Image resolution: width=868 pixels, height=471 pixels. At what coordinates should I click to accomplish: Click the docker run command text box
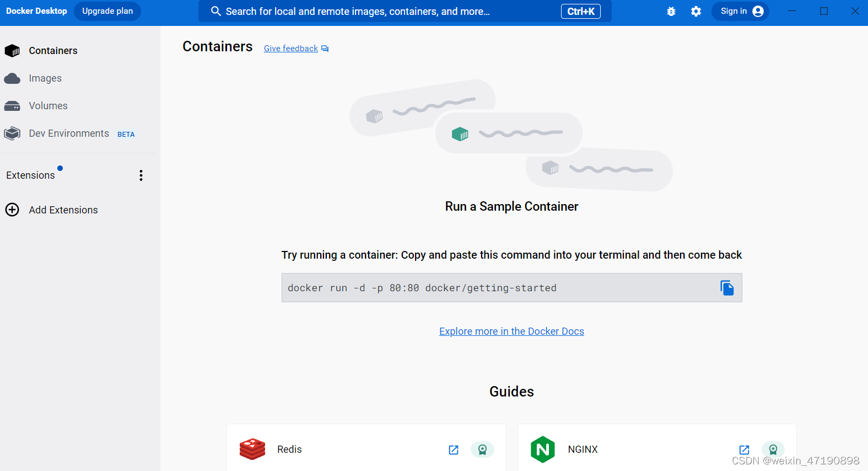coord(511,288)
